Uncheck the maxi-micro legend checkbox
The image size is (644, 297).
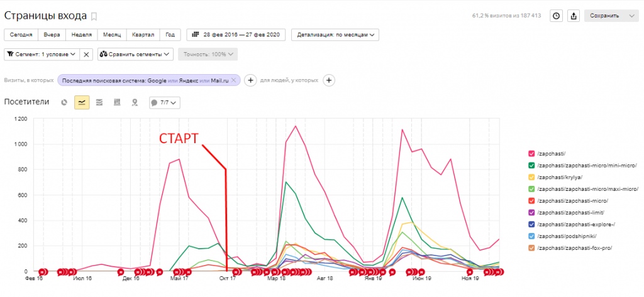pos(531,189)
